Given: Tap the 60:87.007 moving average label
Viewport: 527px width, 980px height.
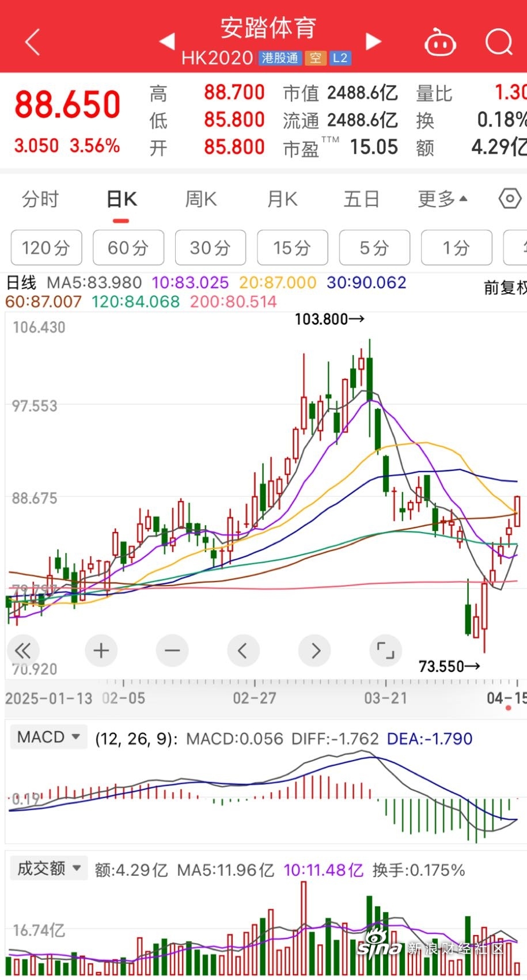Looking at the screenshot, I should point(43,302).
